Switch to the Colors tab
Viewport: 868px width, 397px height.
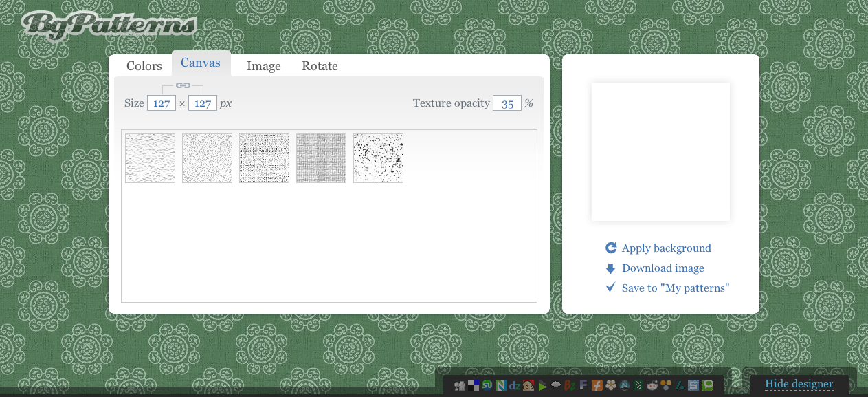[x=144, y=66]
